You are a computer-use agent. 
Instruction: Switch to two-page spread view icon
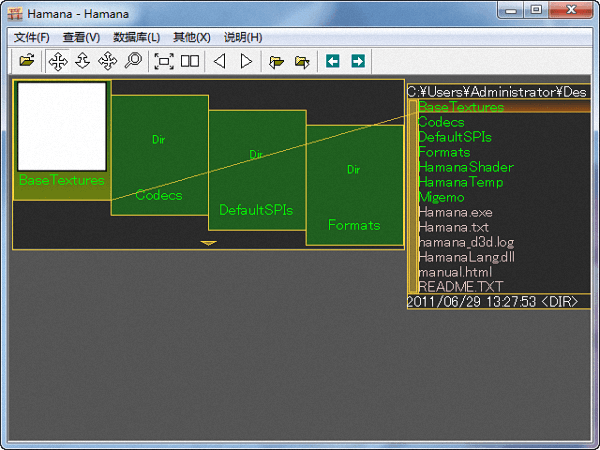189,61
